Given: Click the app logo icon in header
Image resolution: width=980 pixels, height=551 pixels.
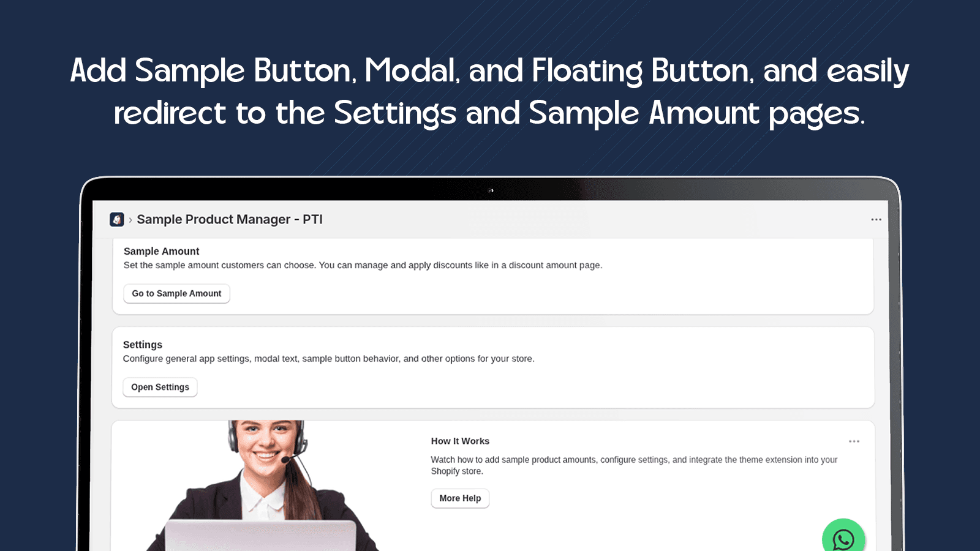Looking at the screenshot, I should coord(117,219).
